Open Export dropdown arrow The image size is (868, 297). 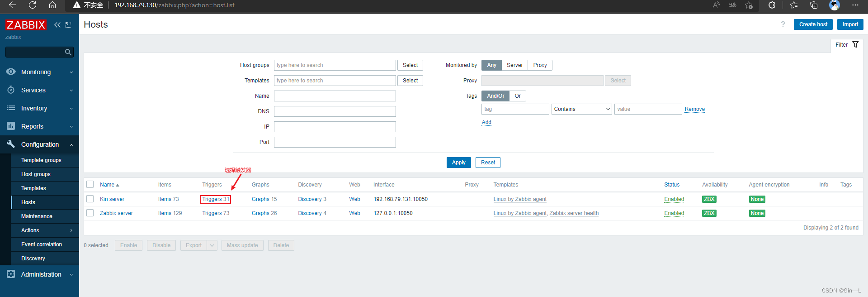point(212,245)
